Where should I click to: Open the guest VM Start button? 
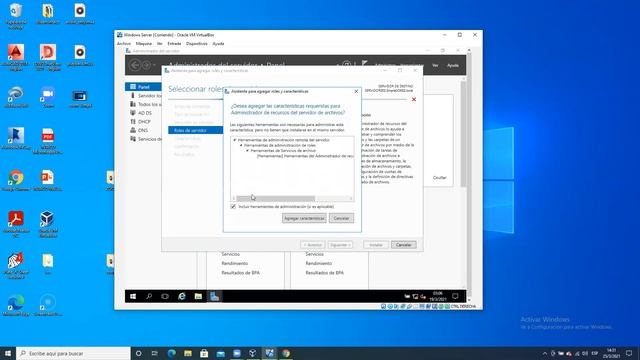(133, 296)
